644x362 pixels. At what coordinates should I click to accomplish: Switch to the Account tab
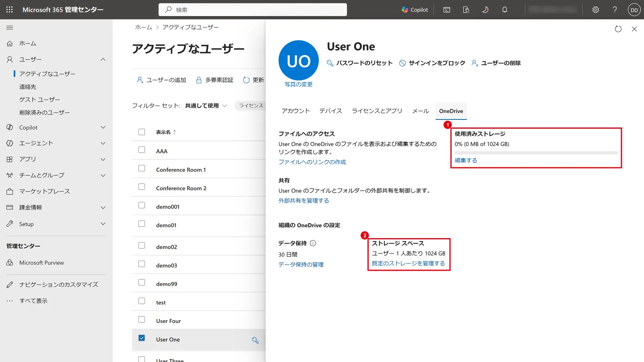[x=296, y=111]
